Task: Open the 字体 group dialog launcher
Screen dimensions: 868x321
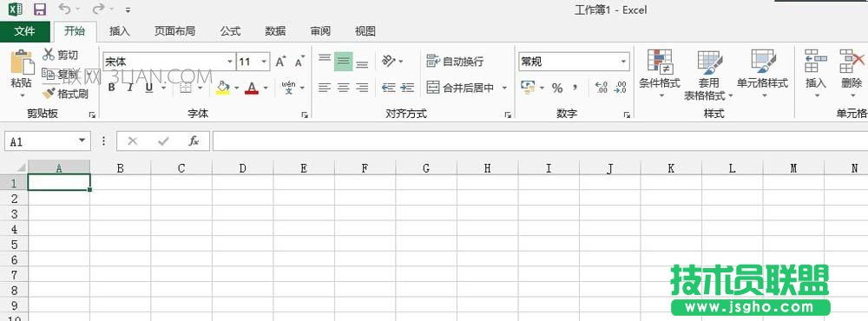Action: point(304,115)
